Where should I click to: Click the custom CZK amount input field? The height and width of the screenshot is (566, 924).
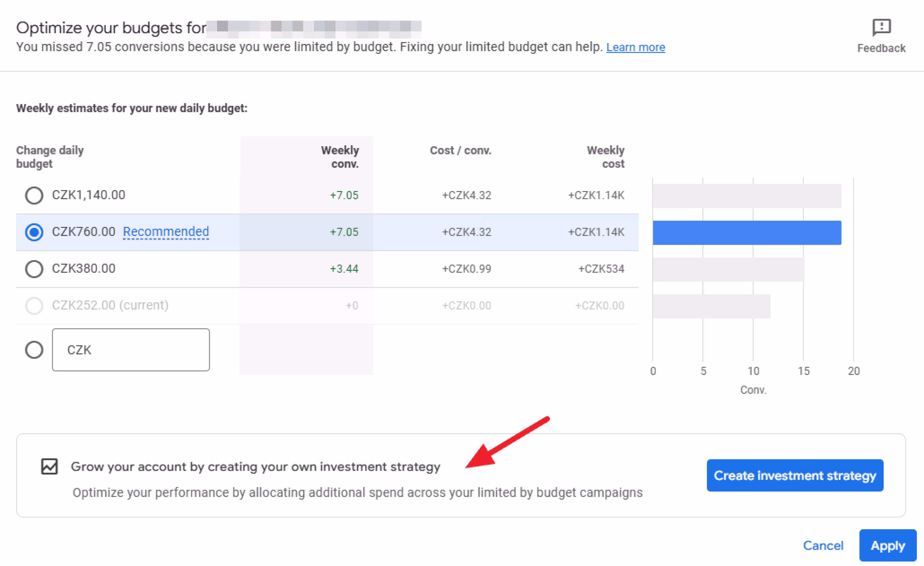(131, 350)
